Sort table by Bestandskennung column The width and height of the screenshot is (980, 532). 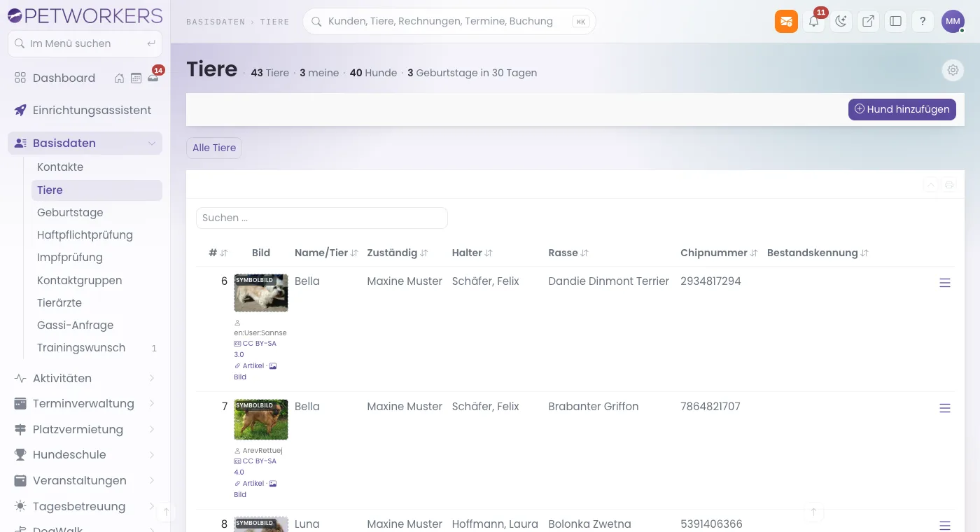tap(818, 253)
